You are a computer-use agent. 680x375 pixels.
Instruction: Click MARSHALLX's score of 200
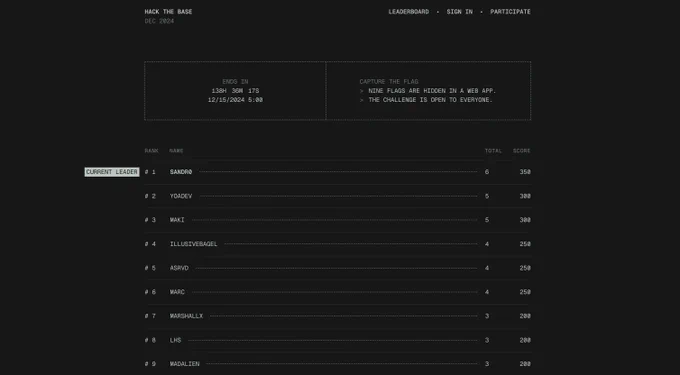(x=525, y=316)
